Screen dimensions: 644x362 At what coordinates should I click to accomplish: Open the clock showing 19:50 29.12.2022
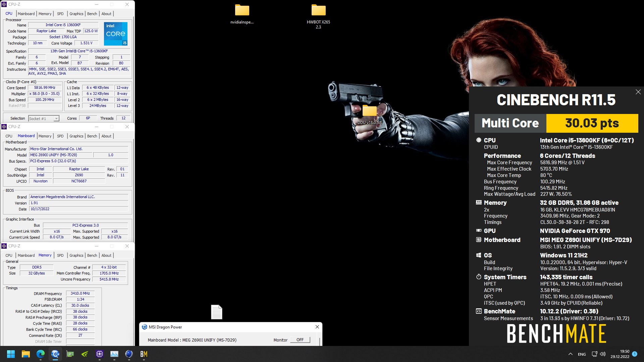[x=620, y=354]
